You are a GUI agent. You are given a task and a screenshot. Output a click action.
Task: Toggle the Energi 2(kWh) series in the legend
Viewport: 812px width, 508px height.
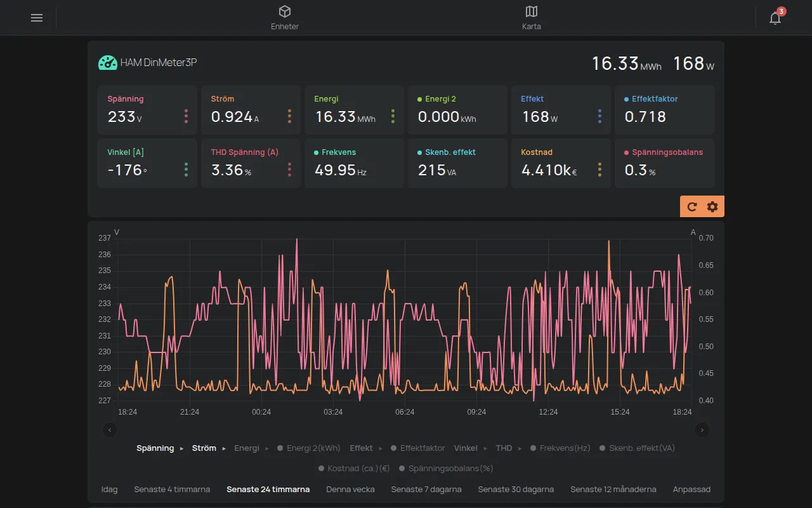[x=309, y=448]
